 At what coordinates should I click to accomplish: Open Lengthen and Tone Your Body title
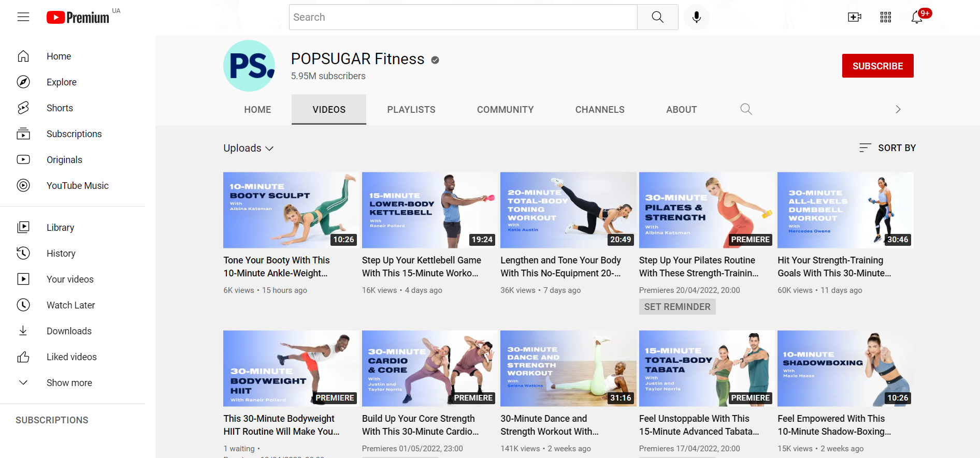tap(560, 267)
